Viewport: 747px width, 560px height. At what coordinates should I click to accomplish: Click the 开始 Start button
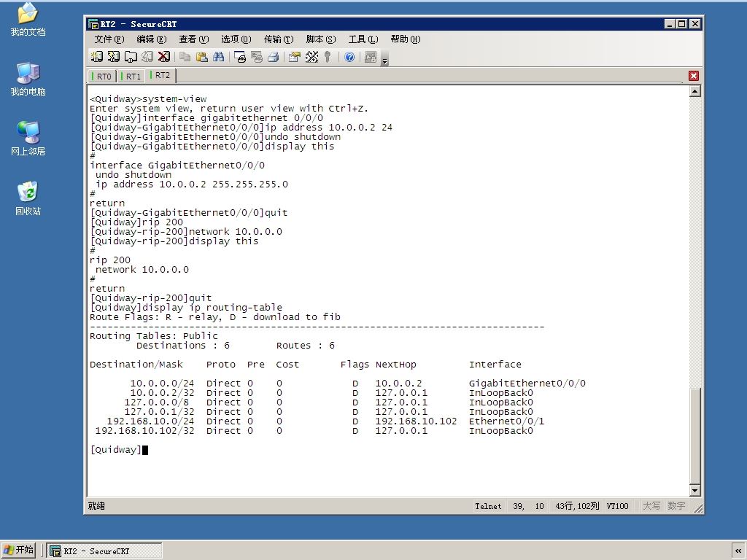click(x=18, y=551)
